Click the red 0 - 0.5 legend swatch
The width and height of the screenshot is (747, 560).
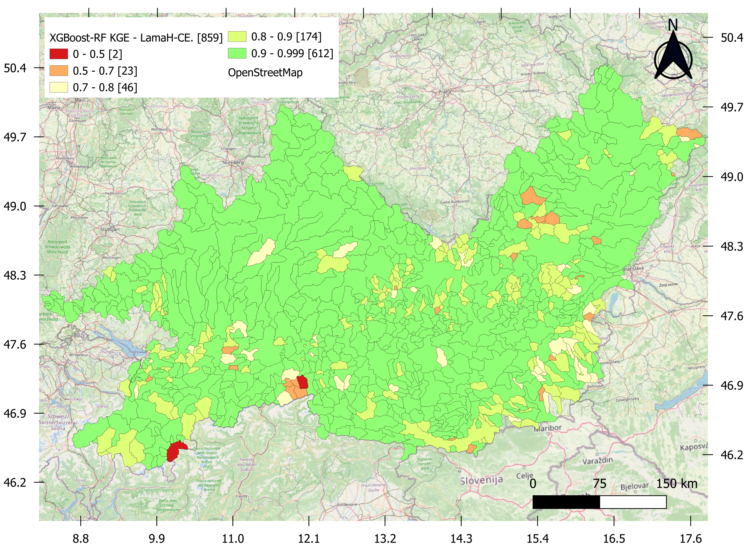click(60, 54)
